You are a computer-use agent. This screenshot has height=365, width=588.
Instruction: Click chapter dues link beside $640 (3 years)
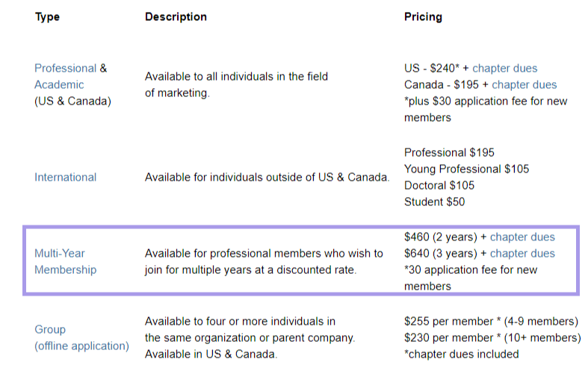(522, 253)
